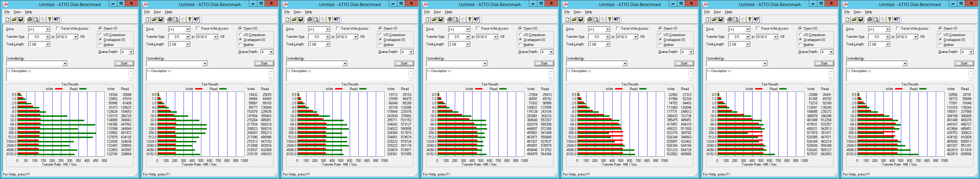This screenshot has height=179, width=980.
Task: Click the New icon in the first ATTO window
Action: pos(7,19)
